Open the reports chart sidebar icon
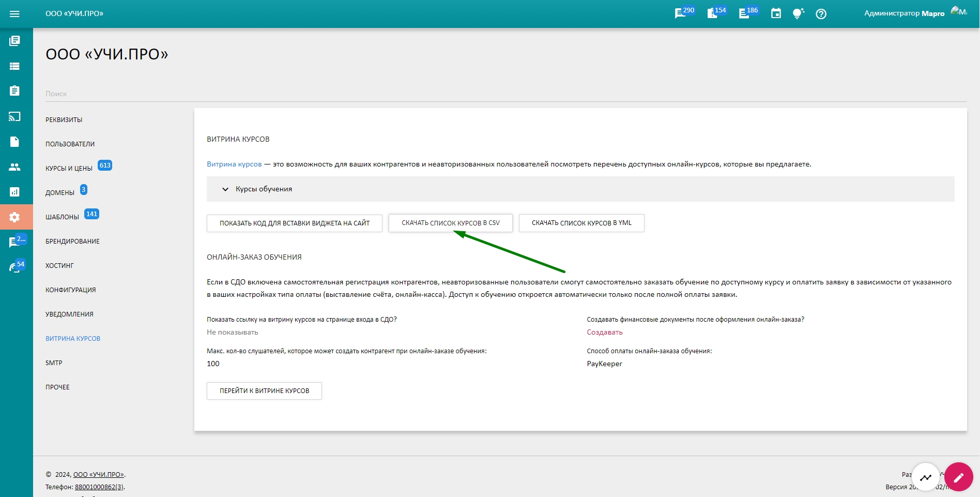Viewport: 980px width, 497px height. click(14, 192)
